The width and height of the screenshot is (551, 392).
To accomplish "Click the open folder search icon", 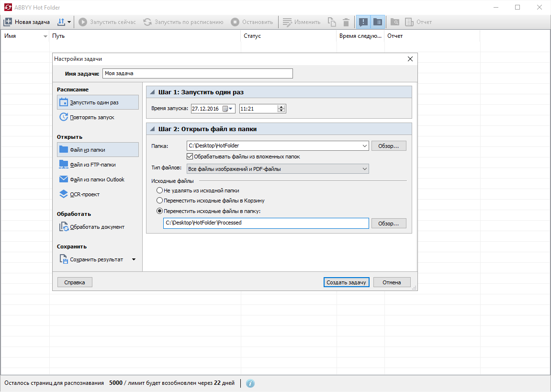I will point(394,22).
